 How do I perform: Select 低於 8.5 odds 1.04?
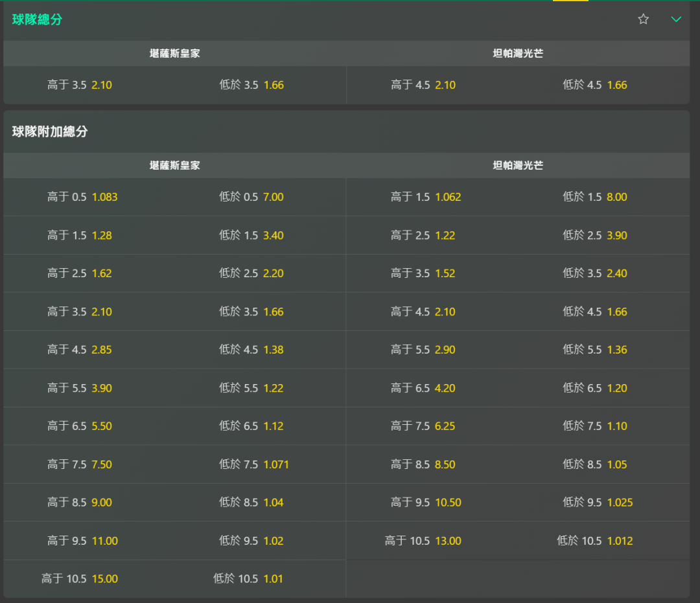pyautogui.click(x=251, y=502)
